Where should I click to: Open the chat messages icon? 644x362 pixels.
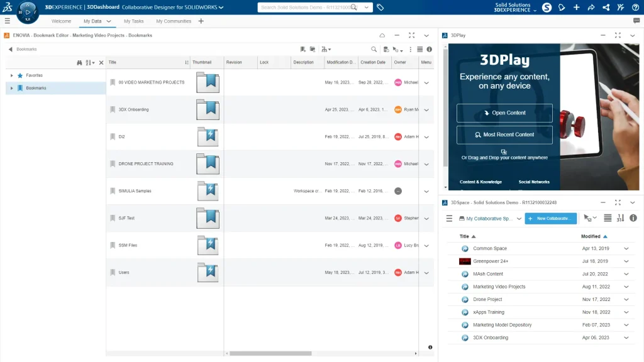tap(636, 21)
